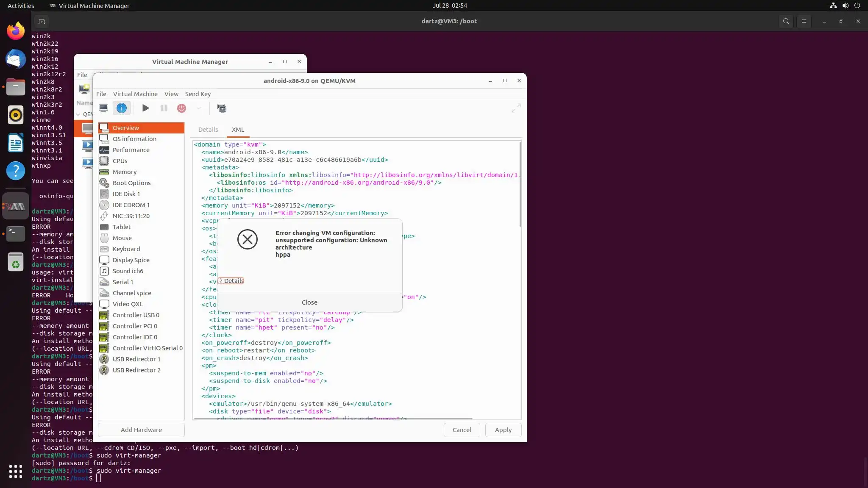
Task: Click the Apply button
Action: pyautogui.click(x=503, y=430)
